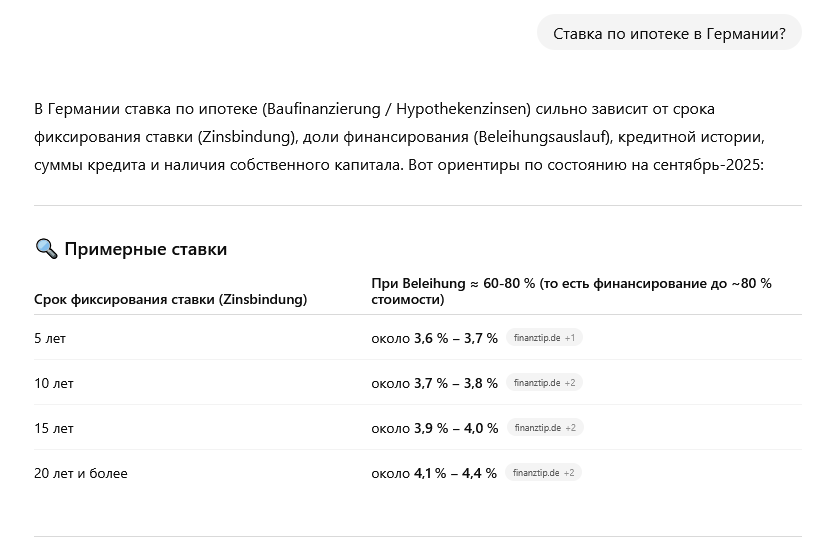Click the magnifying glass emoji by Примерные ставки
Viewport: 816px width, 538px height.
tap(45, 249)
